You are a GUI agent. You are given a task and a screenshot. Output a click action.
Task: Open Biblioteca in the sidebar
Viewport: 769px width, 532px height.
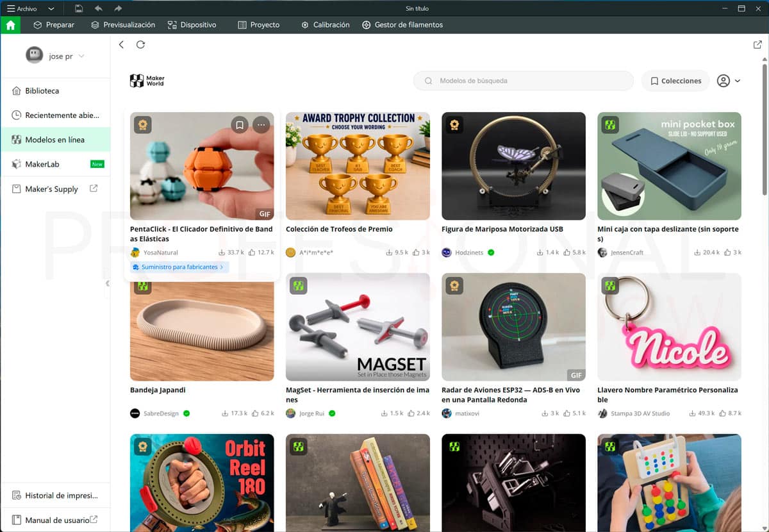pyautogui.click(x=55, y=91)
